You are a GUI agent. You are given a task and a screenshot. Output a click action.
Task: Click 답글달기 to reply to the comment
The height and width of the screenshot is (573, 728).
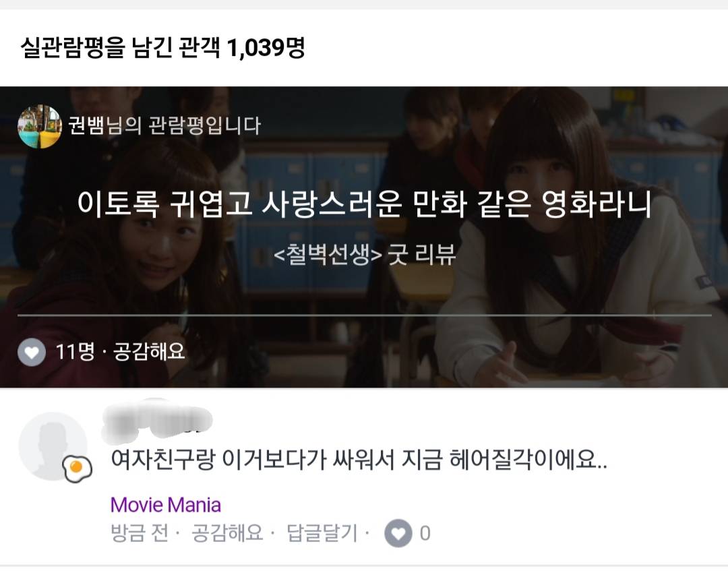(322, 533)
